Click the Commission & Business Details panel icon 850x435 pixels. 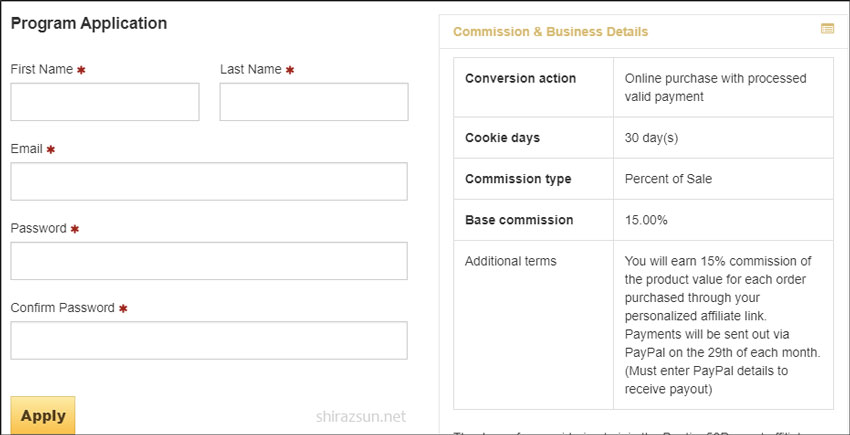(827, 30)
